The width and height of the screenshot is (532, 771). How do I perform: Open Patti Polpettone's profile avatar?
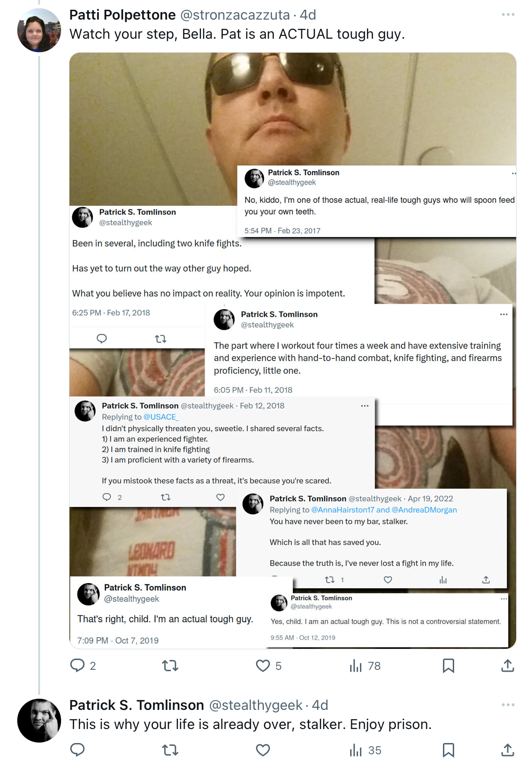click(39, 30)
